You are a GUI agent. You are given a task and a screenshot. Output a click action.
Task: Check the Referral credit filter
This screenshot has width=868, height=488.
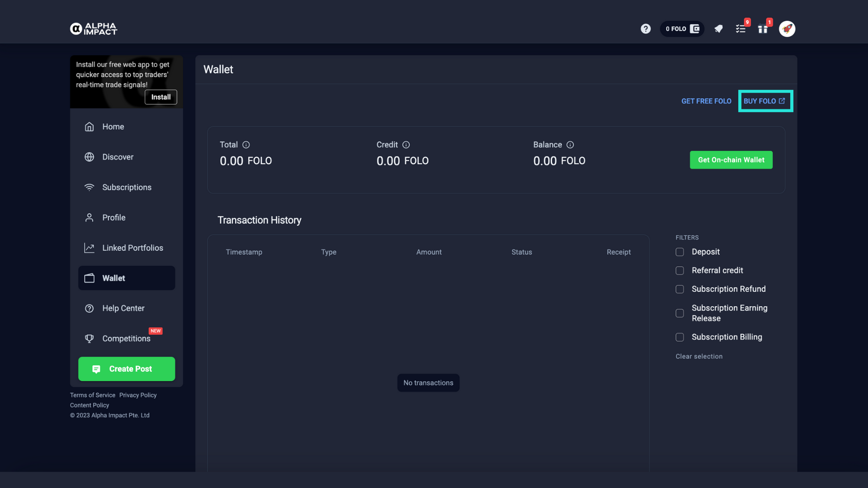pos(679,271)
